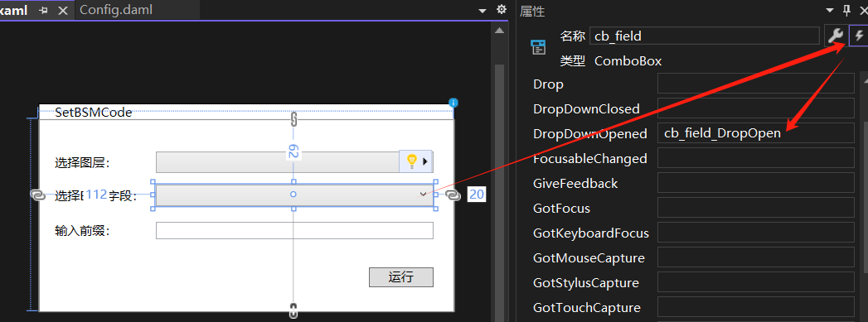Close the xaml document tab
868x322 pixels.
tap(62, 10)
